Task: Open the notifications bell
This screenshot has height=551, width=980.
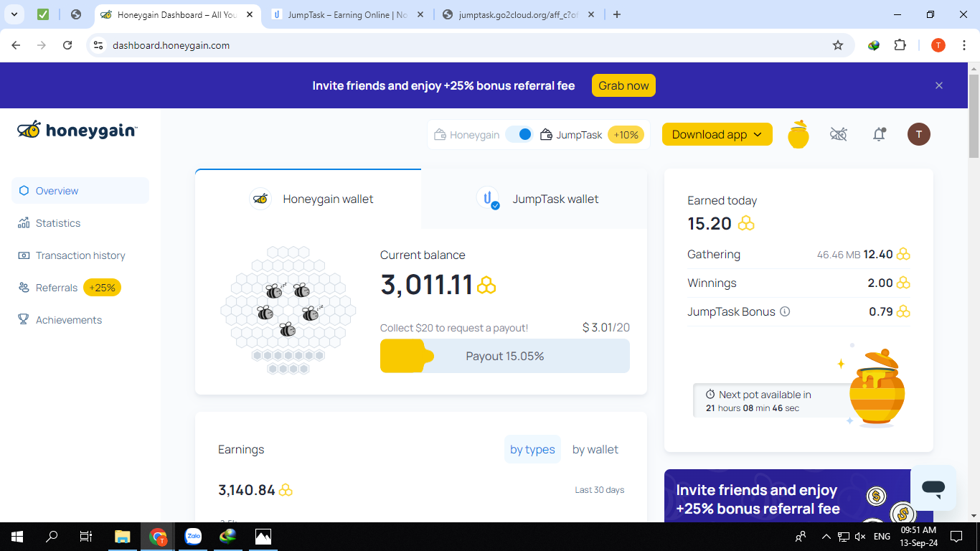Action: pos(879,134)
